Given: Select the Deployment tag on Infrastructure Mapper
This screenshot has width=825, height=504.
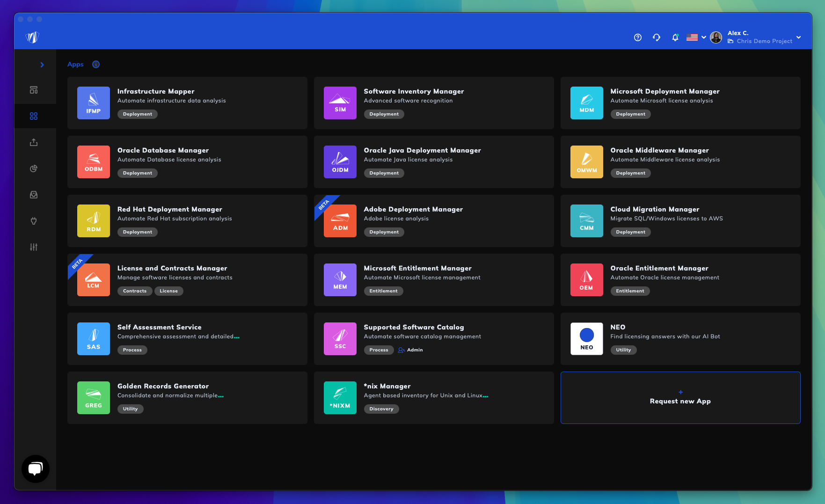Looking at the screenshot, I should (137, 114).
